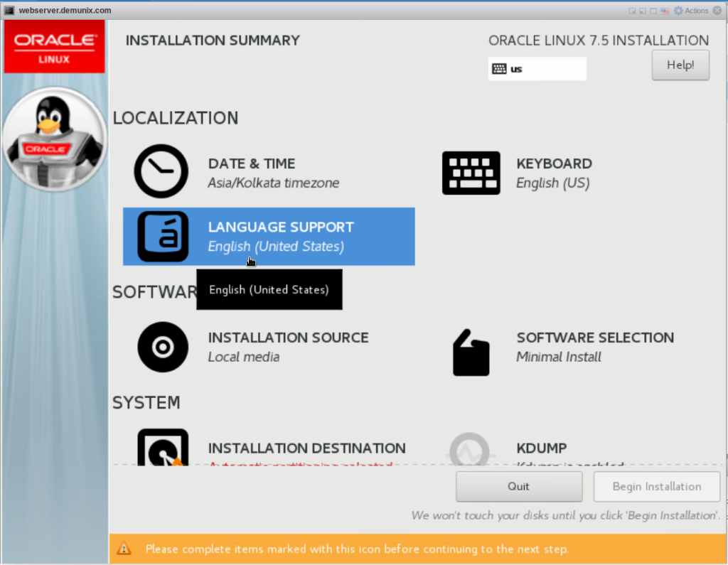Select the Local media source entry

click(x=243, y=357)
